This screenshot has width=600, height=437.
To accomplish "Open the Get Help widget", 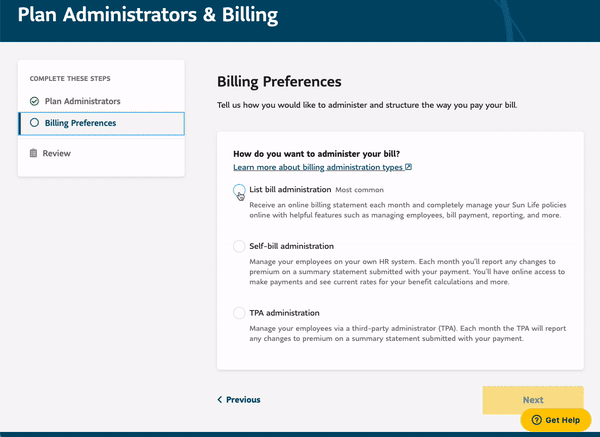I will coord(556,420).
